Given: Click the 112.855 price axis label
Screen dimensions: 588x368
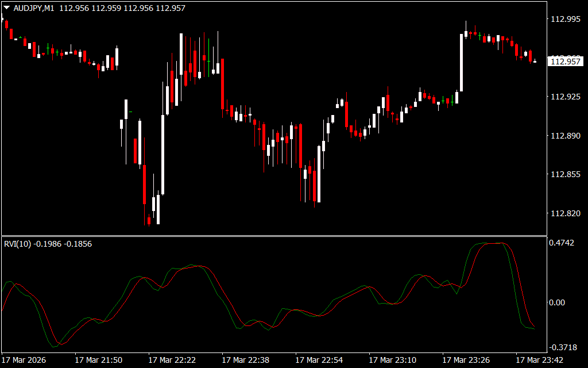Looking at the screenshot, I should [x=566, y=174].
